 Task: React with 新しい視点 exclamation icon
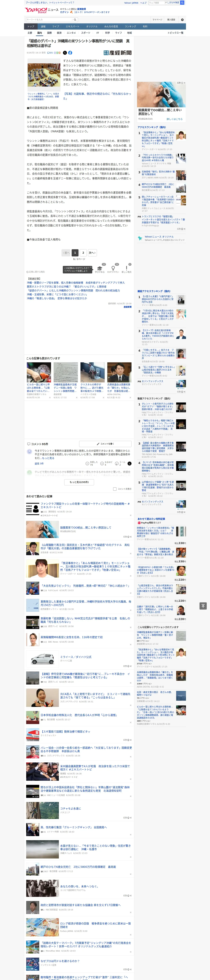[x=127, y=268]
